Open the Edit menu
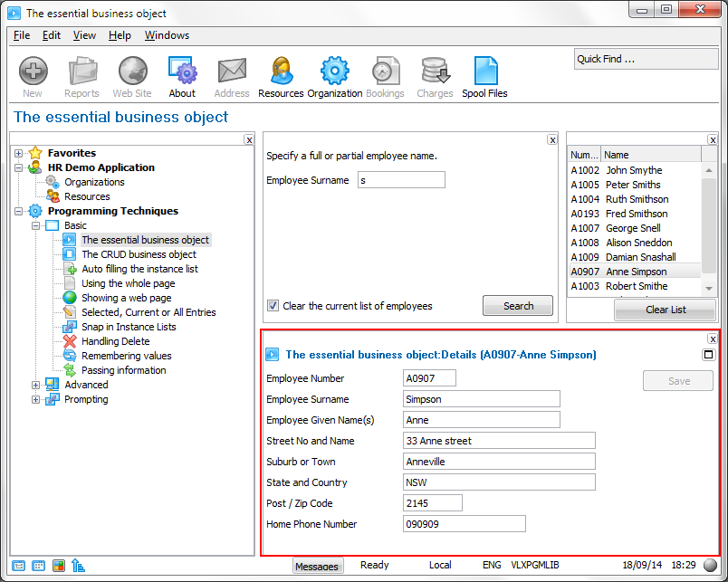 [x=52, y=35]
